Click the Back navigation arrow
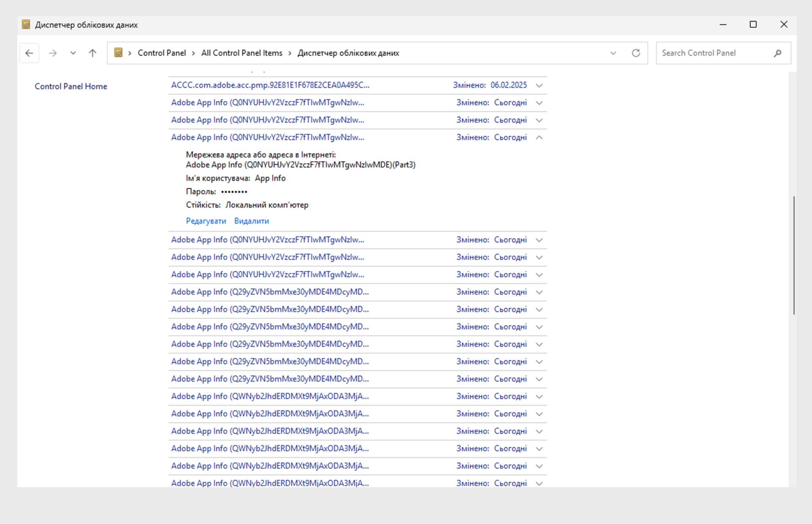Screen dimensions: 812x524 [x=29, y=53]
